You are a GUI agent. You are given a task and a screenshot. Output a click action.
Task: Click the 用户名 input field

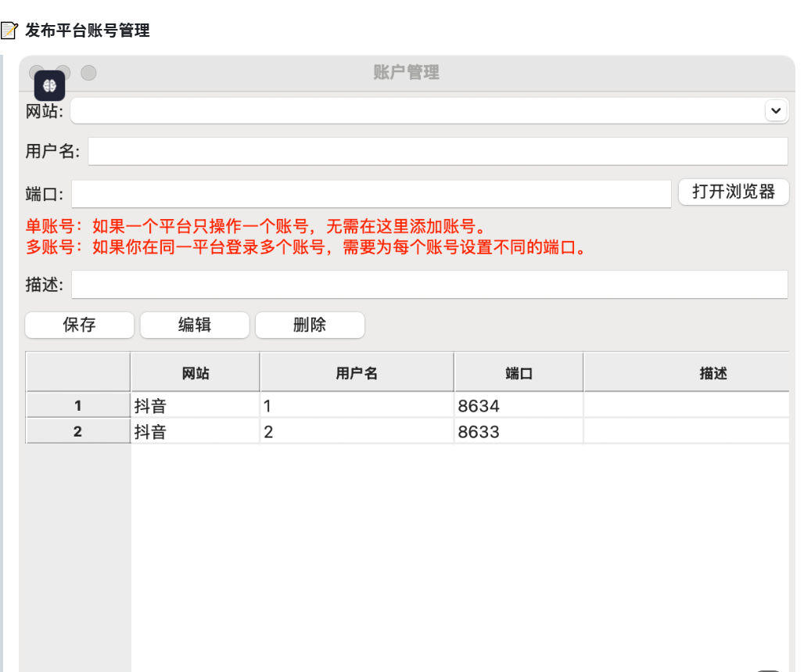pyautogui.click(x=437, y=152)
